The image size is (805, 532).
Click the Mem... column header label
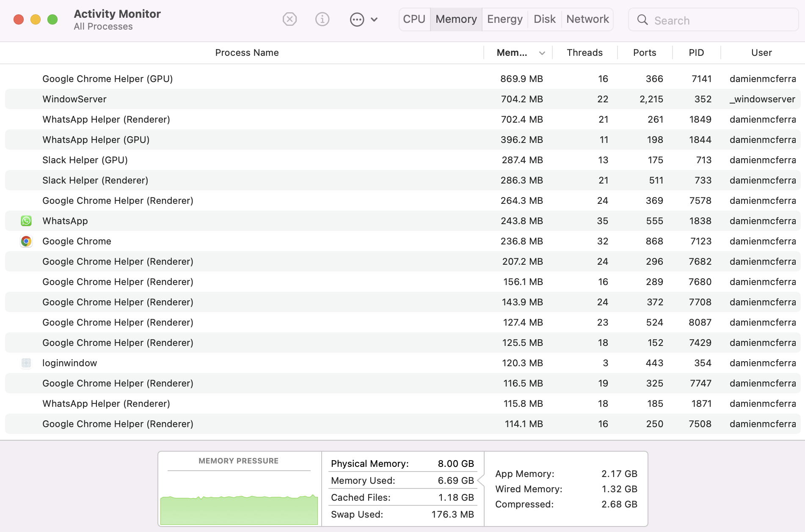tap(512, 53)
